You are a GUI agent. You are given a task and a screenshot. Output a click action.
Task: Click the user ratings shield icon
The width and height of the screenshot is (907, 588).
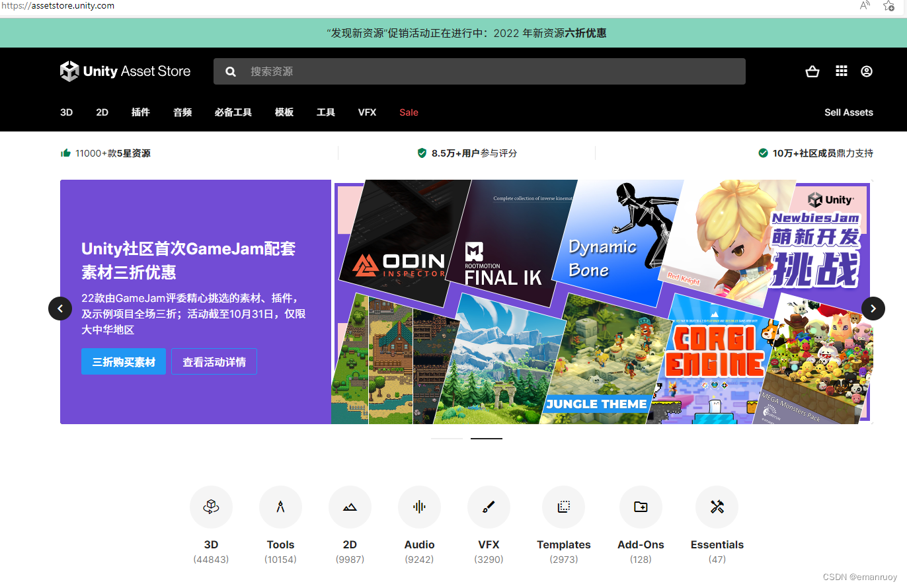422,153
